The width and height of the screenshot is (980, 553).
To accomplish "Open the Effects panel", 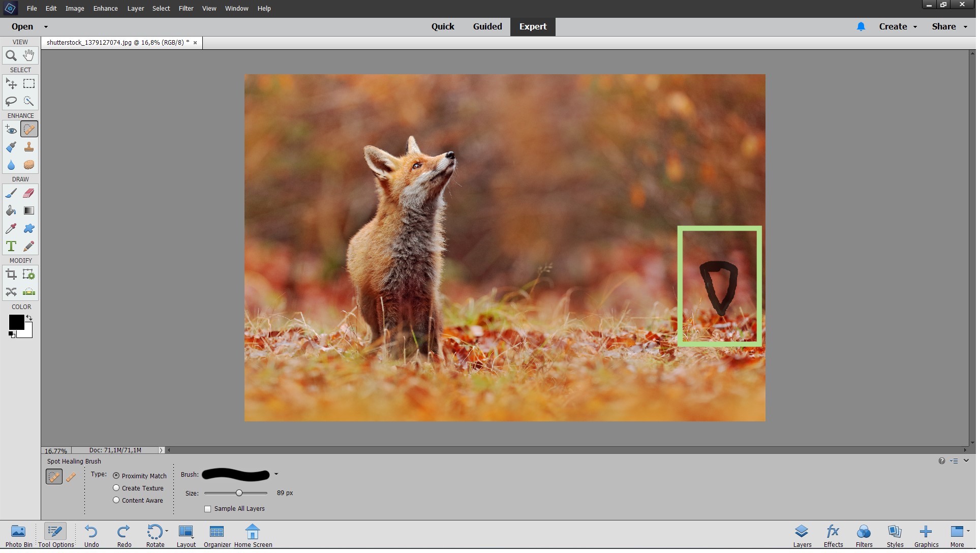I will coord(833,535).
